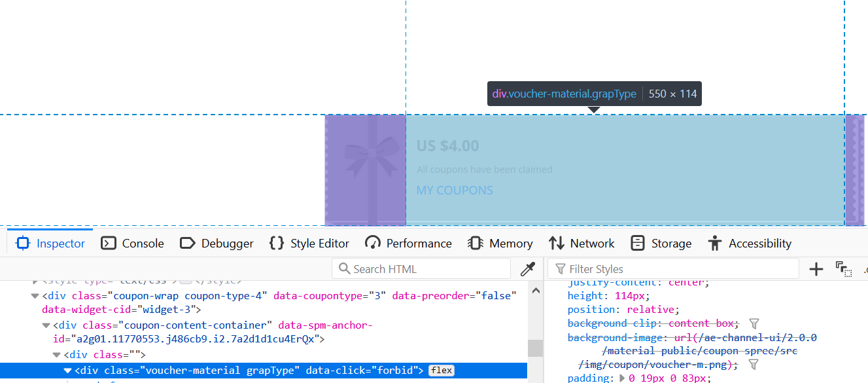Toggle the flex badge on voucher-material div
Screen dimensions: 868x383
click(x=442, y=371)
